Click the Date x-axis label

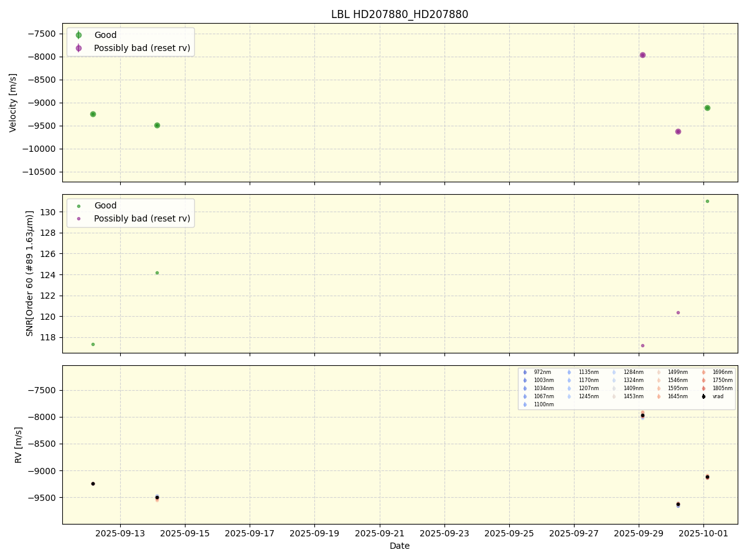400,546
